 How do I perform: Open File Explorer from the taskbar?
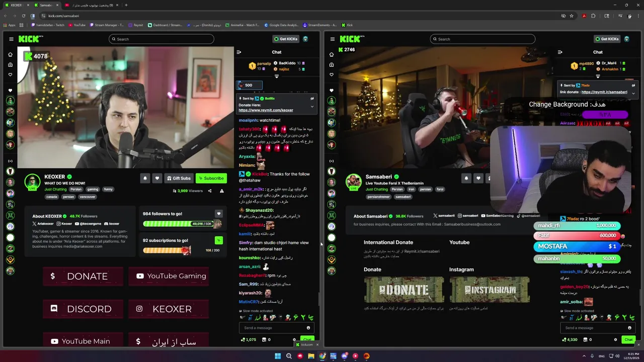[x=311, y=356]
